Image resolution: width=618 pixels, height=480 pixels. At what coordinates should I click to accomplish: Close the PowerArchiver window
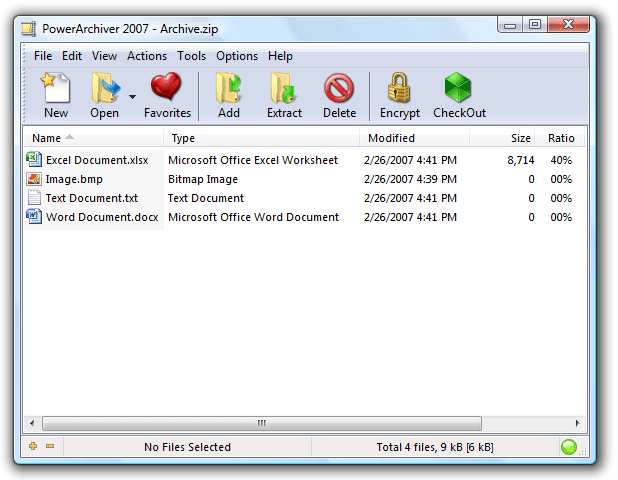[568, 25]
